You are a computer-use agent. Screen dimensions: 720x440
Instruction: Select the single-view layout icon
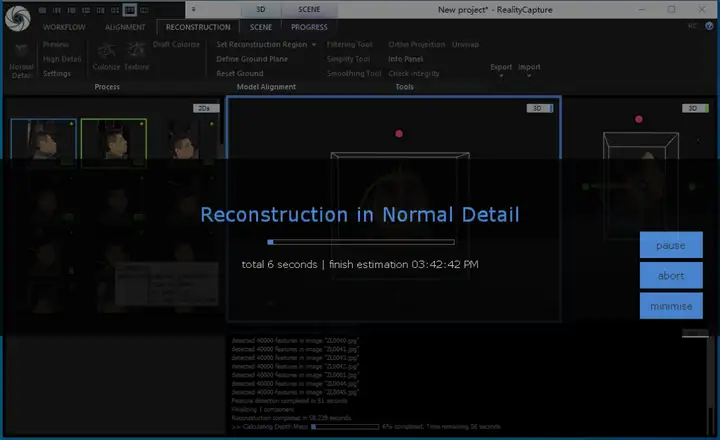42,10
